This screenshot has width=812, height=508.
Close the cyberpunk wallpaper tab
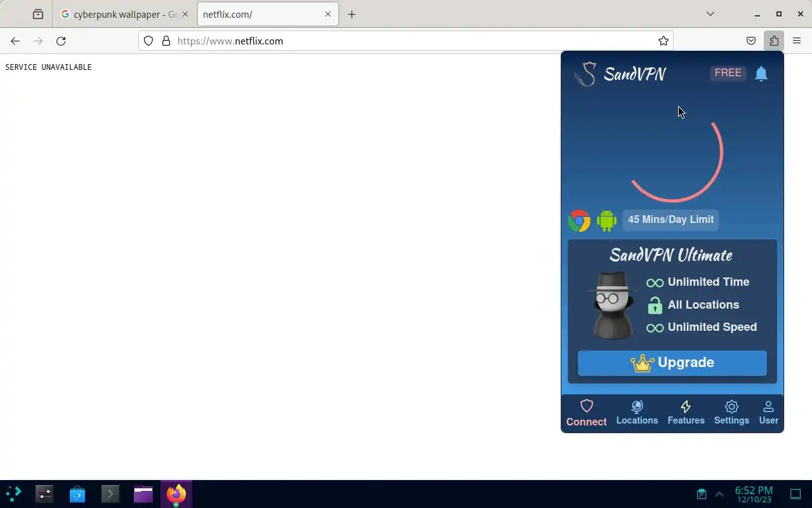(185, 14)
